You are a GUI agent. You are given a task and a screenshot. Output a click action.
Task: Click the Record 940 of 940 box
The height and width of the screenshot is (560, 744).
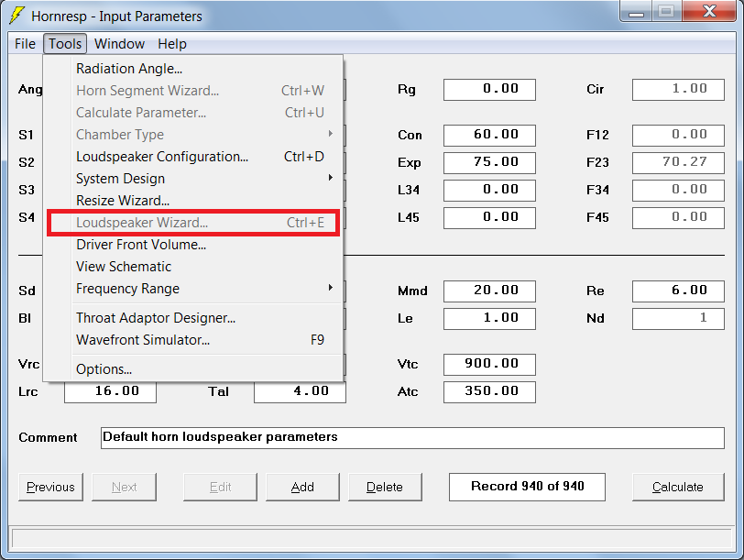(527, 487)
